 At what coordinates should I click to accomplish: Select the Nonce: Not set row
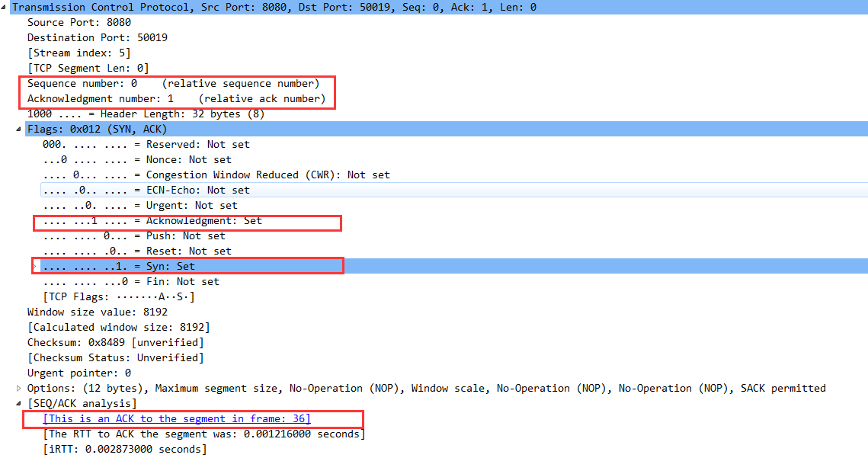(137, 159)
